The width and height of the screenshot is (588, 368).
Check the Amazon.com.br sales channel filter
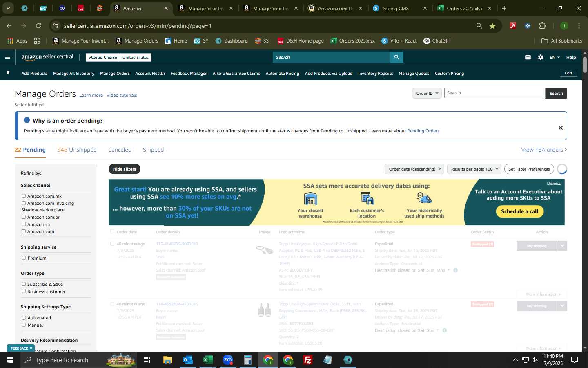coord(24,217)
